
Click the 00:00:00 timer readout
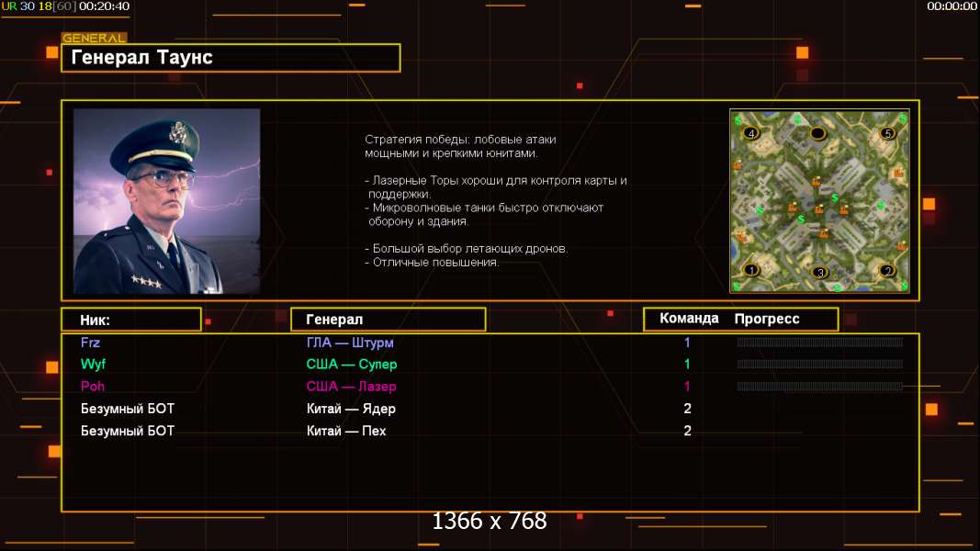tap(952, 6)
